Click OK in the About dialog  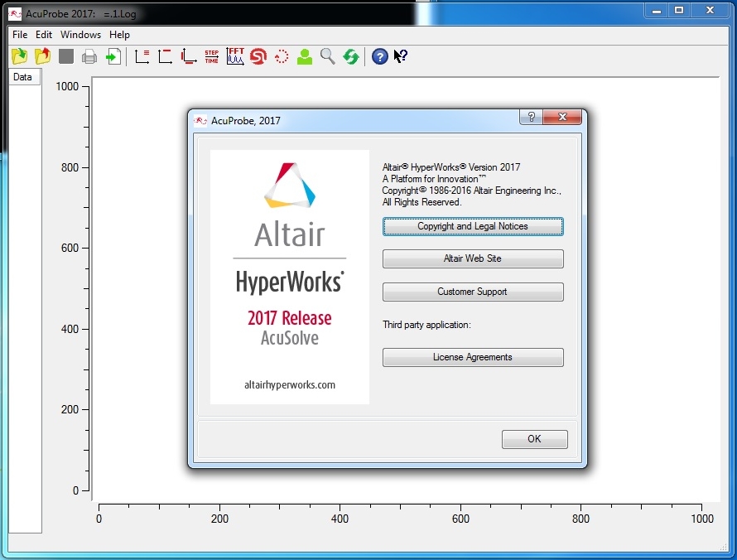point(534,439)
